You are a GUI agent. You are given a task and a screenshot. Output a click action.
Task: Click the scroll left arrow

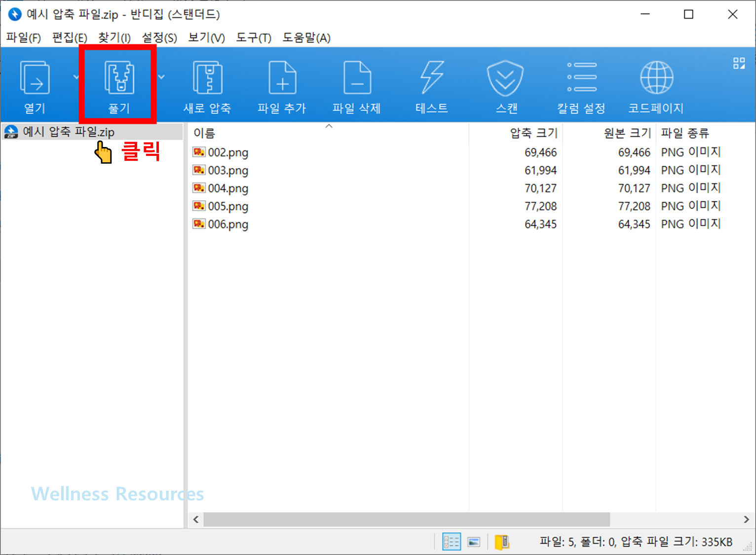[x=196, y=519]
